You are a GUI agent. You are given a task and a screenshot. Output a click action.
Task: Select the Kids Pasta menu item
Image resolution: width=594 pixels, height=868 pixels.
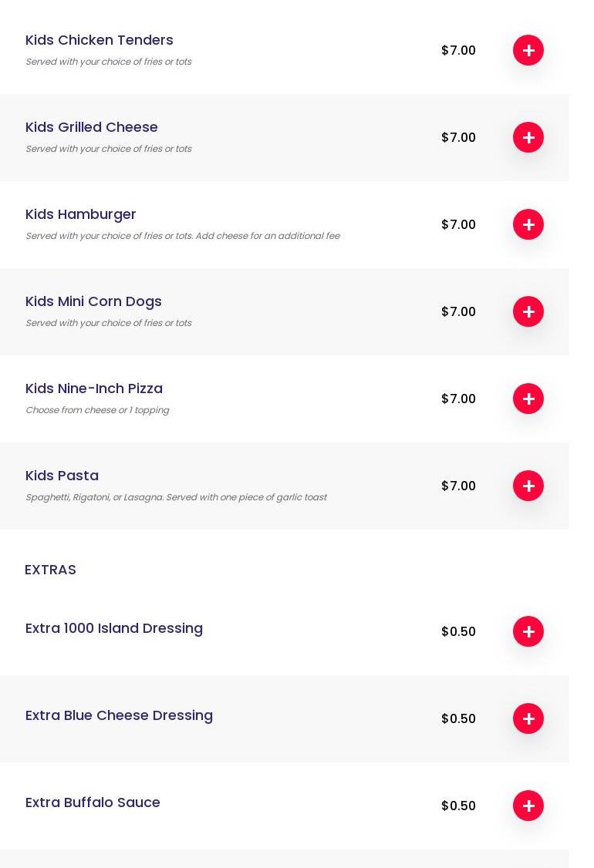62,476
